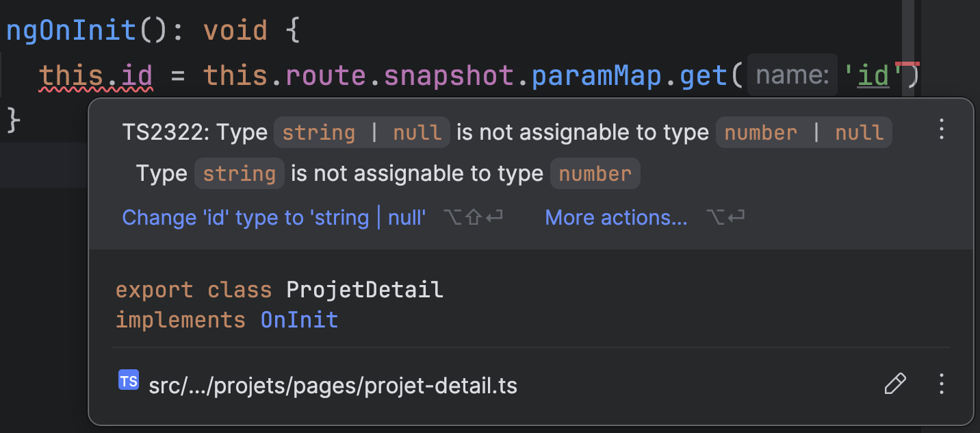This screenshot has width=980, height=433.
Task: Open the projet-detail.ts file path
Action: pyautogui.click(x=333, y=386)
